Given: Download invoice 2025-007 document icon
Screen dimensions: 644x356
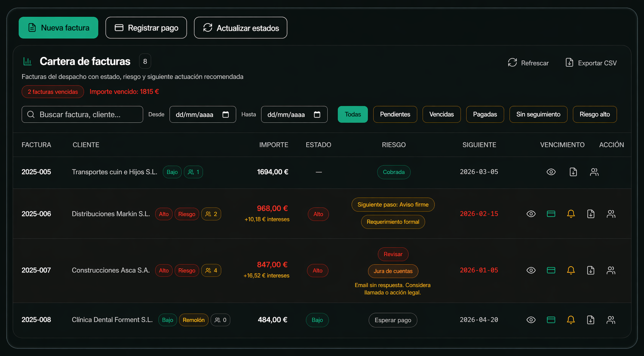Looking at the screenshot, I should click(591, 271).
